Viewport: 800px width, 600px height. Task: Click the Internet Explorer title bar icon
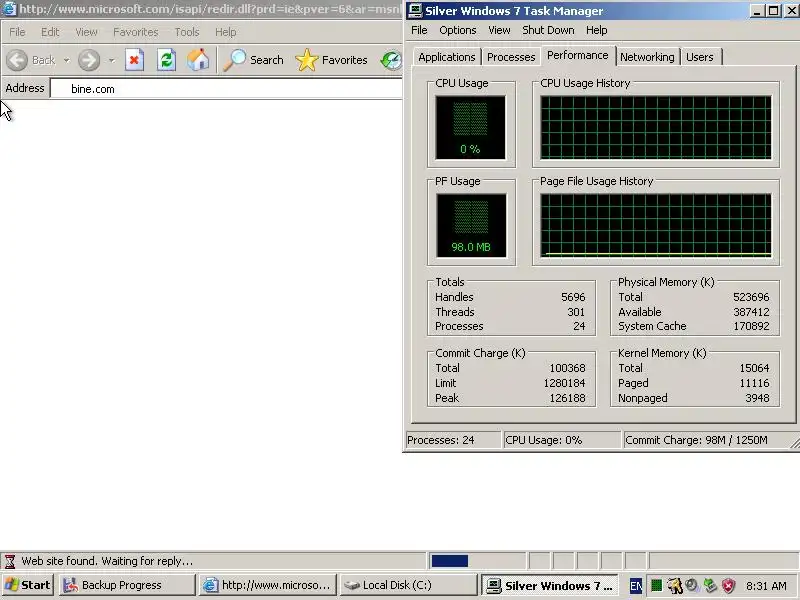coord(9,9)
